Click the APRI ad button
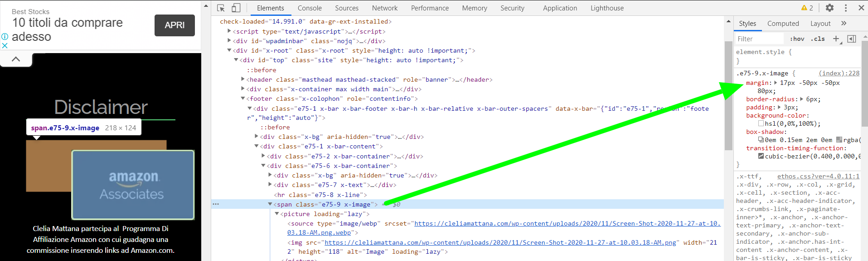This screenshot has height=261, width=868. pos(175,25)
